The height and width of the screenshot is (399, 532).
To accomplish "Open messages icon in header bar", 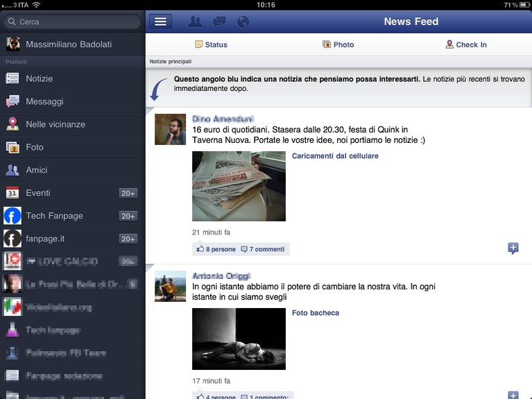I will [219, 22].
